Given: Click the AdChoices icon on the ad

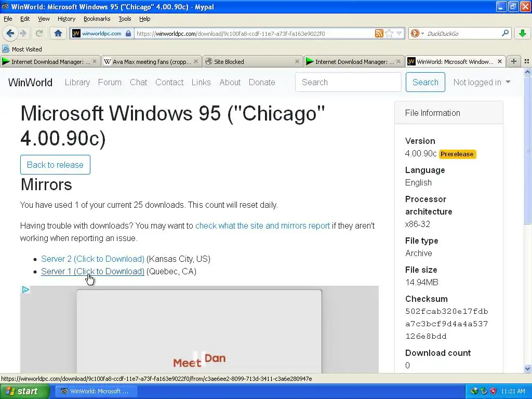Looking at the screenshot, I should [25, 290].
